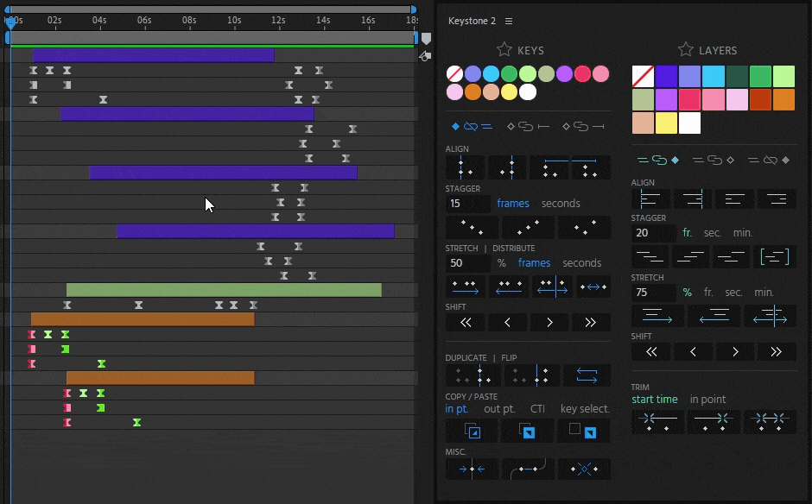
Task: Shift keys one step right
Action: tap(549, 323)
